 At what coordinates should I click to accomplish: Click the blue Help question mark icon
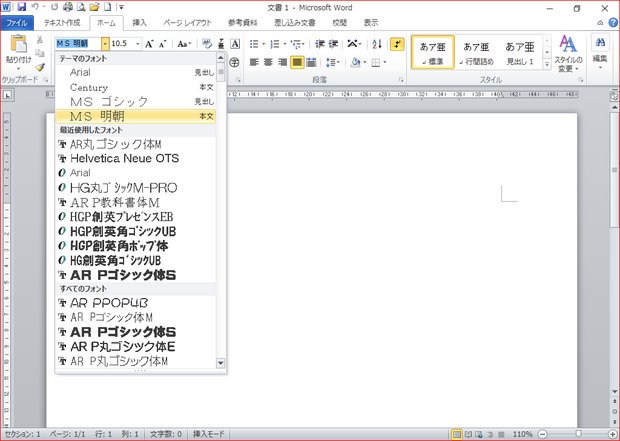pos(613,23)
